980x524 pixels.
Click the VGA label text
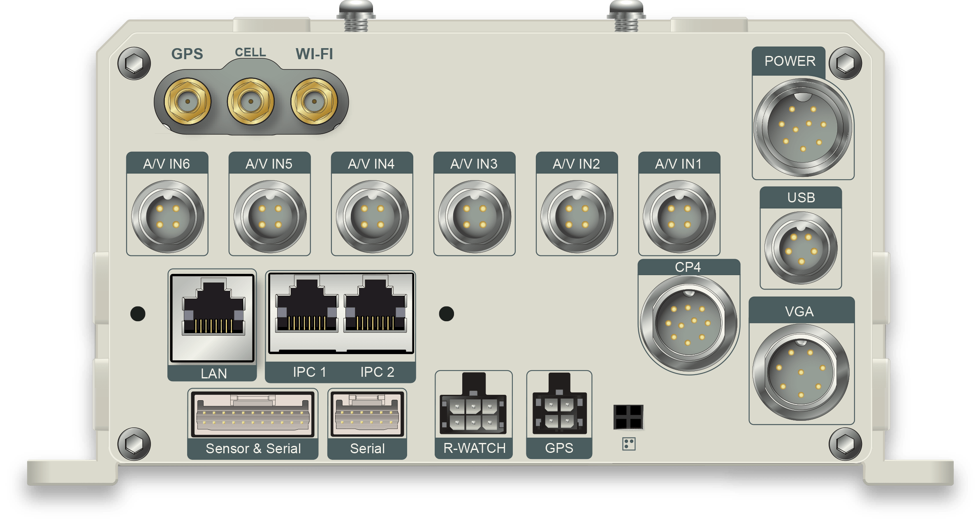[799, 312]
